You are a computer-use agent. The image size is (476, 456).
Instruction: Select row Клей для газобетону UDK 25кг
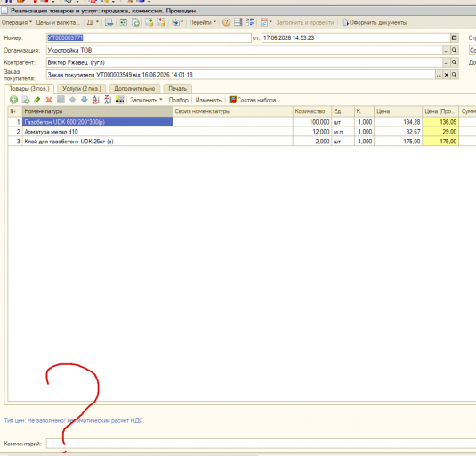pyautogui.click(x=98, y=142)
